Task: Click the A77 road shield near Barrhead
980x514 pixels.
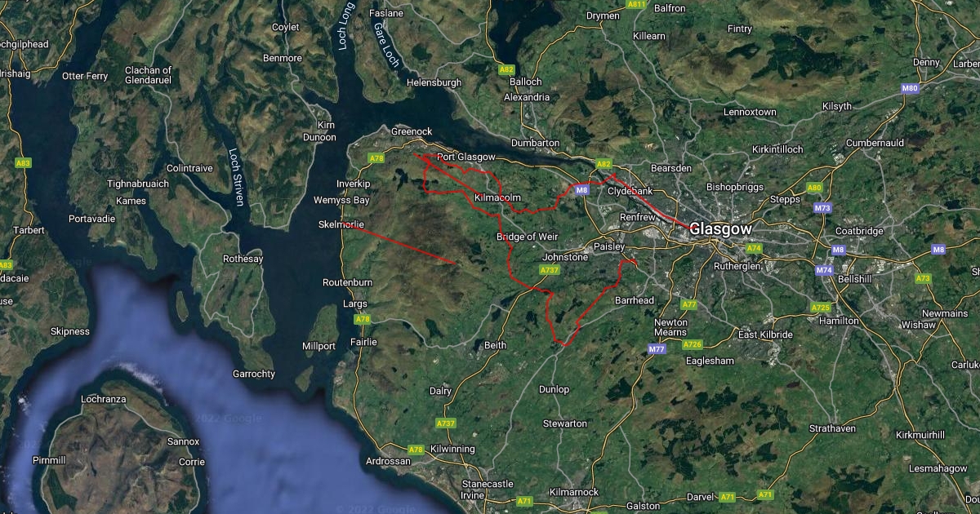Action: coord(689,304)
